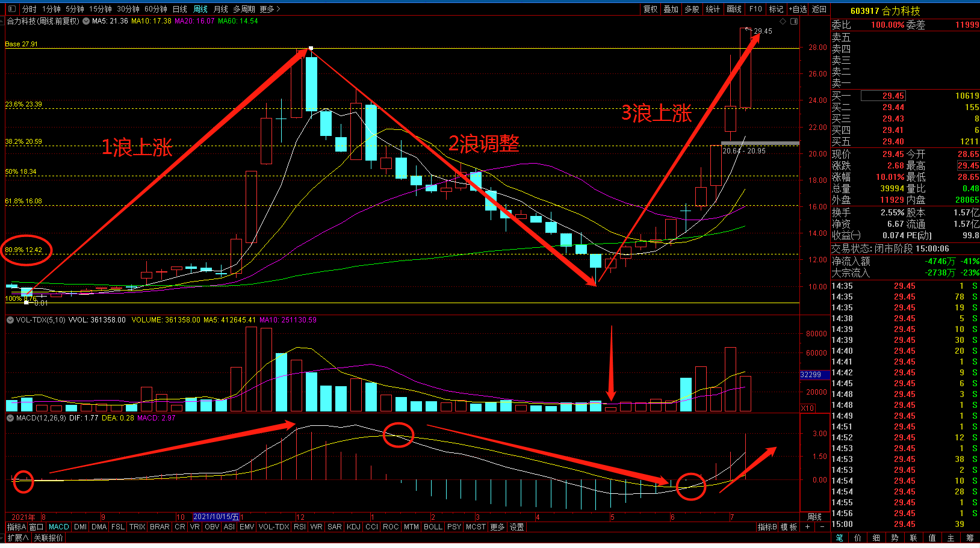The image size is (980, 548).
Task: Expand the MACD(12,26,9) indicator settings arrow
Action: [10, 417]
